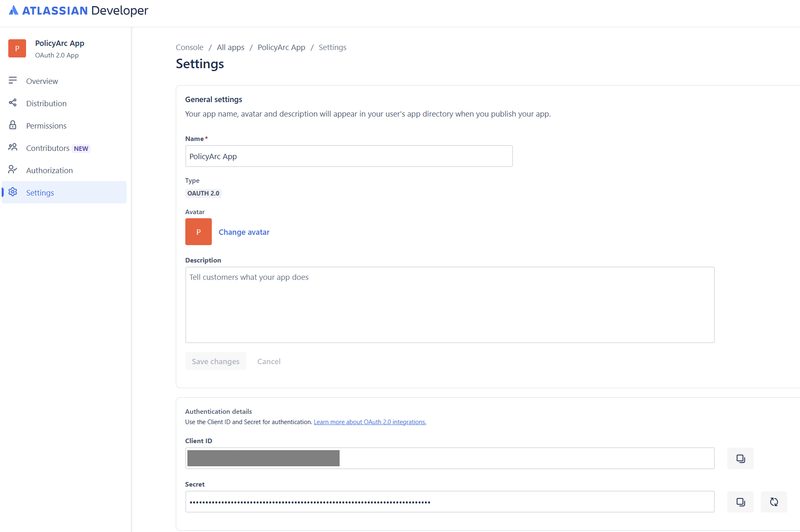Open the Contributors menu item
This screenshot has height=532, width=800.
click(x=64, y=148)
